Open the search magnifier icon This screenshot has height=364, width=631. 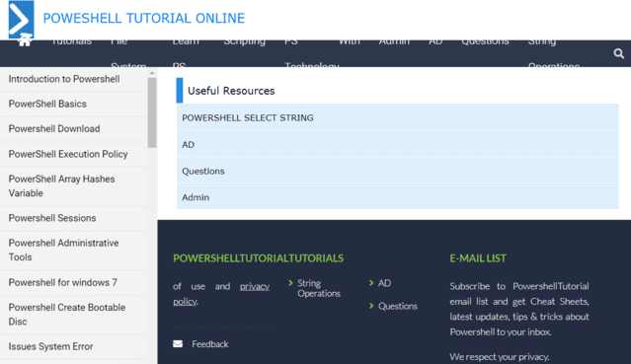coord(618,53)
